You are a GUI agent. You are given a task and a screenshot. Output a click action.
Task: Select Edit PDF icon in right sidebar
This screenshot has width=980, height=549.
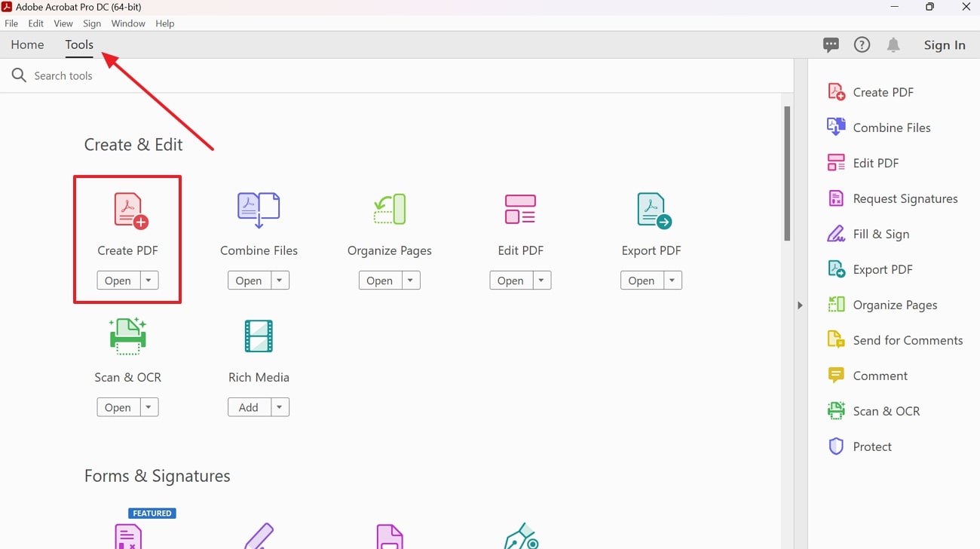click(x=836, y=163)
